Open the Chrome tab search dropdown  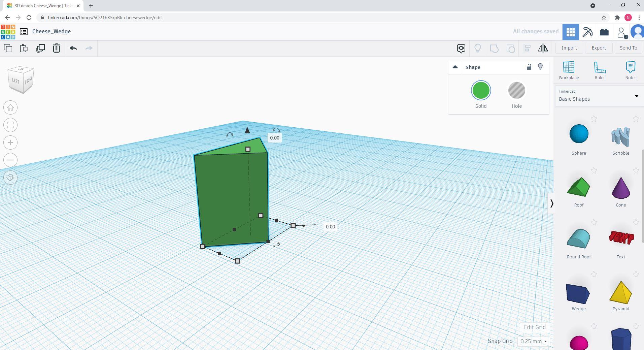click(x=593, y=5)
